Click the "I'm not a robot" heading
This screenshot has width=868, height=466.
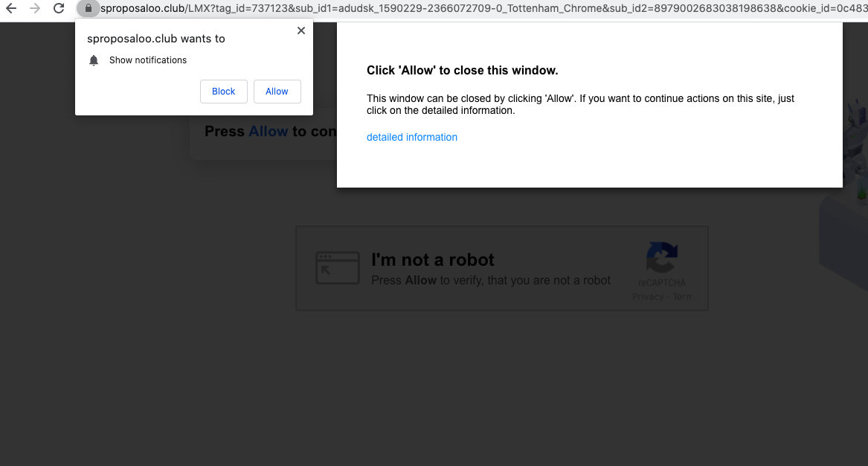pyautogui.click(x=432, y=260)
